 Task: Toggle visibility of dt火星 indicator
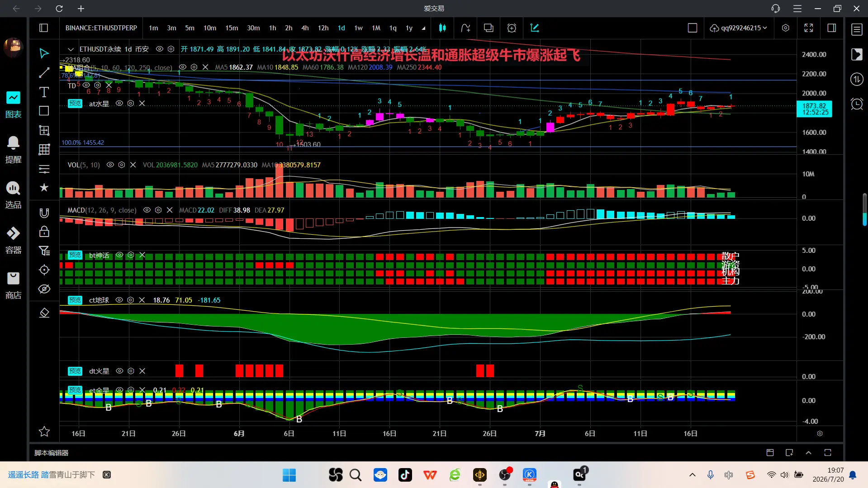[x=119, y=371]
